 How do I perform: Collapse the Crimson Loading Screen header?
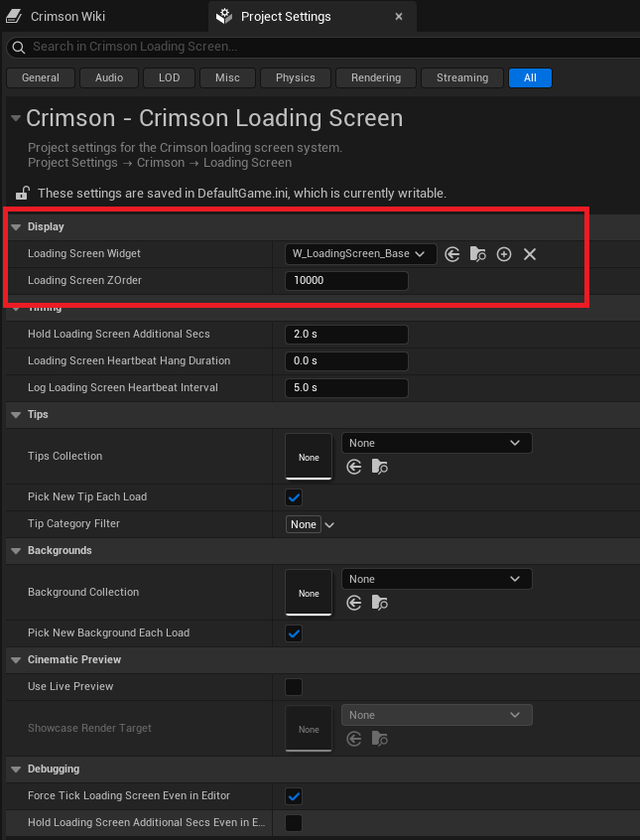pyautogui.click(x=16, y=118)
